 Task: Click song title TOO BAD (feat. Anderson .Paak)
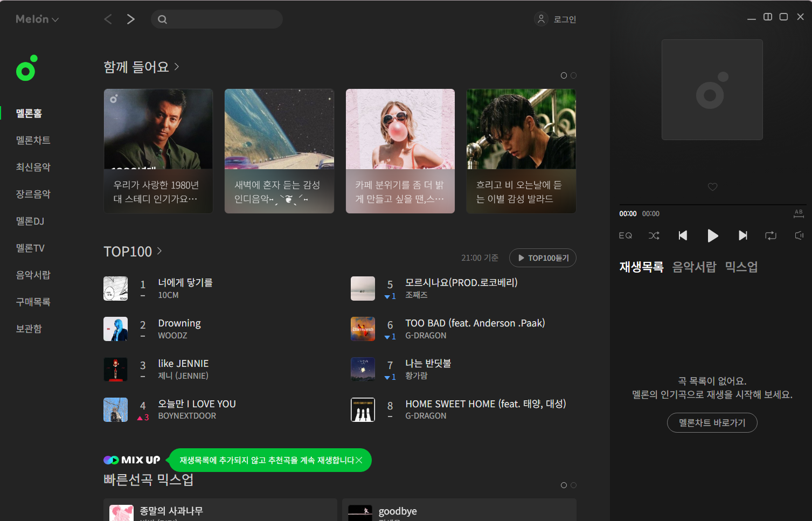click(x=475, y=323)
